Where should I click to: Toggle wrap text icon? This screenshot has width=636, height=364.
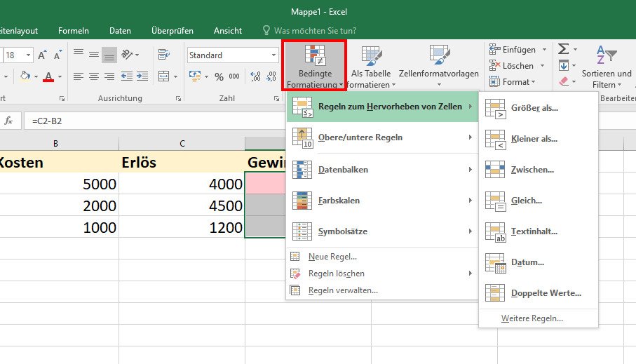[x=164, y=55]
